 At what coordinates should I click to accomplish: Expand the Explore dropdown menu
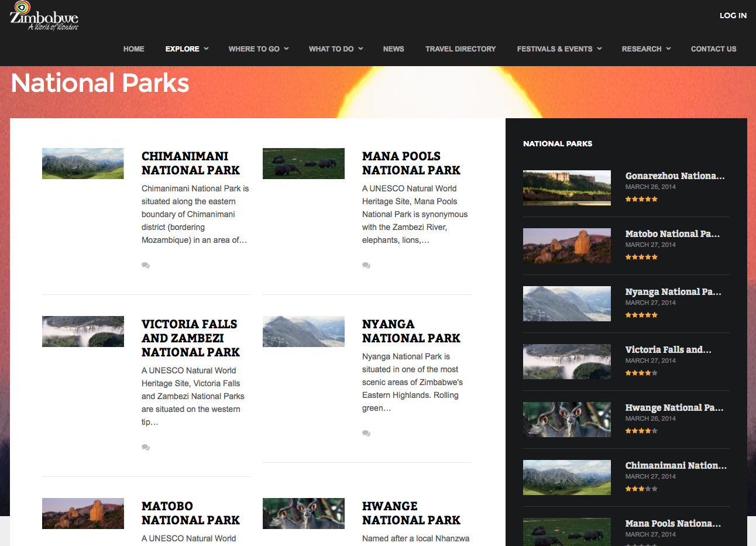(x=187, y=49)
